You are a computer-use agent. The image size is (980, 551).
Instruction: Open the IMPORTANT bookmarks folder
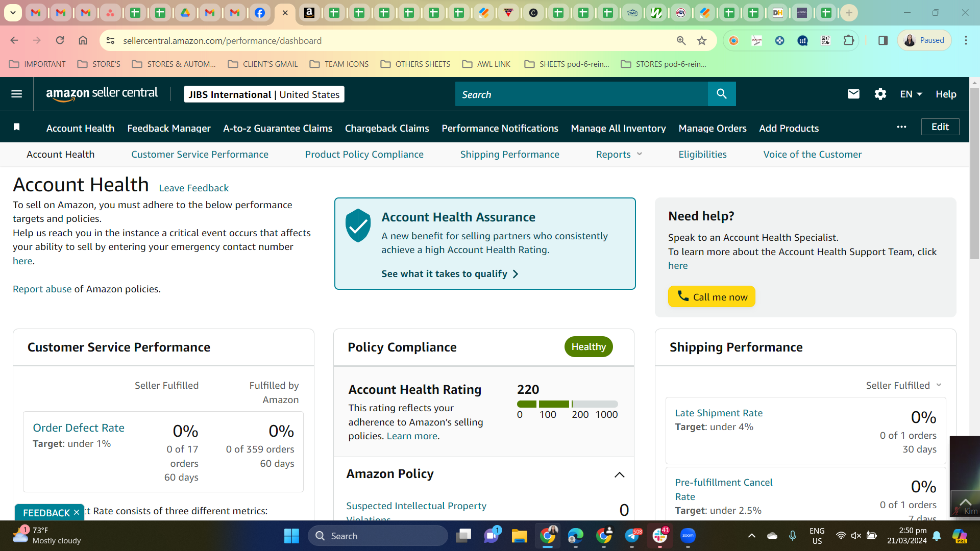[x=38, y=64]
